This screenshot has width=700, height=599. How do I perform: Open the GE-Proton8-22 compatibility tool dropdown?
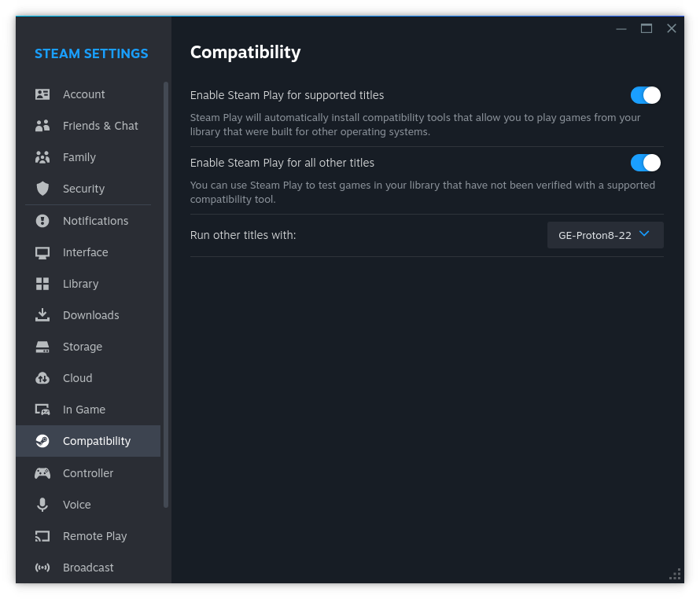pos(606,235)
